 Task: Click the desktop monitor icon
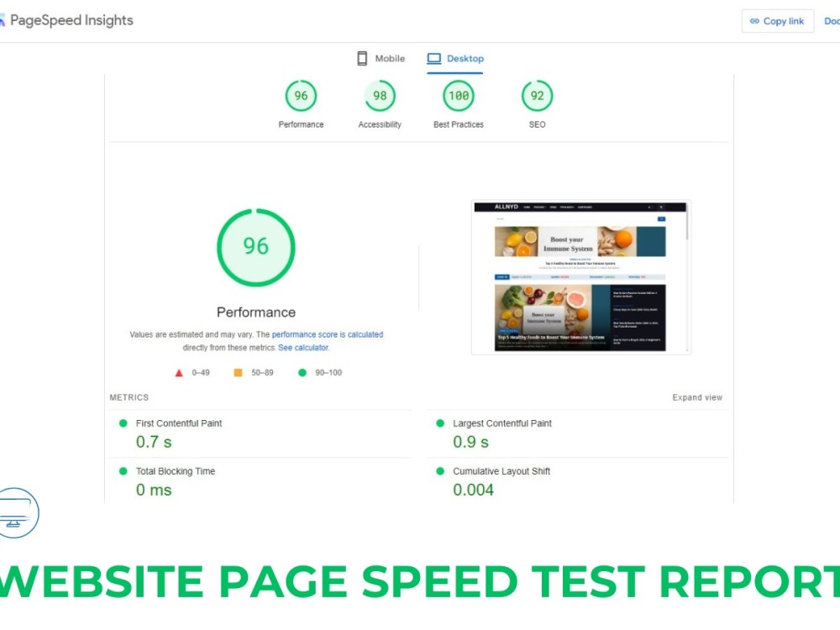pyautogui.click(x=434, y=59)
